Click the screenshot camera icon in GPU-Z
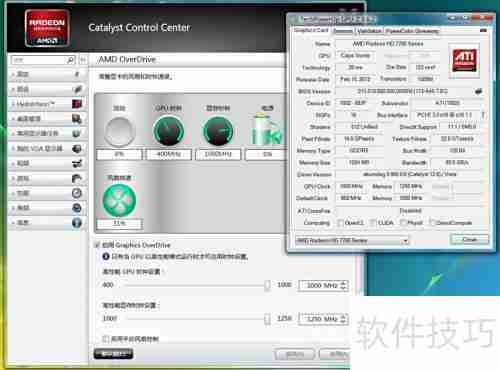Image resolution: width=500 pixels, height=370 pixels. click(483, 31)
